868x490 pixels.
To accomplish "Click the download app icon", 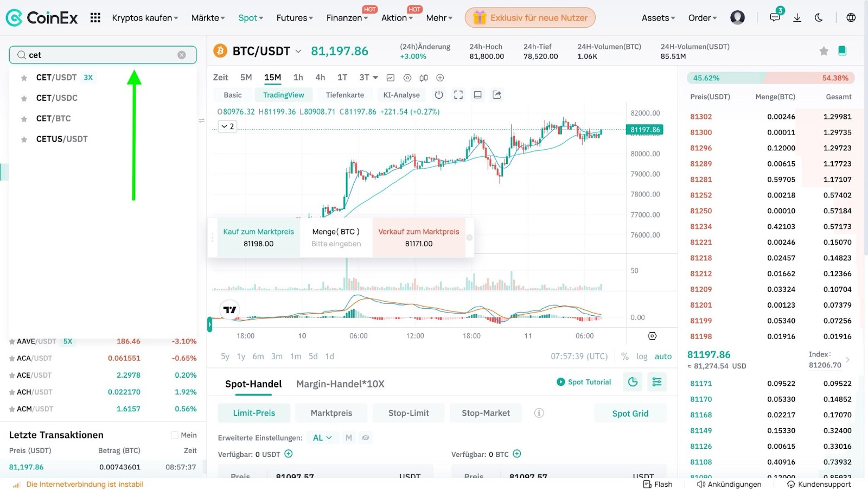I will 797,18.
